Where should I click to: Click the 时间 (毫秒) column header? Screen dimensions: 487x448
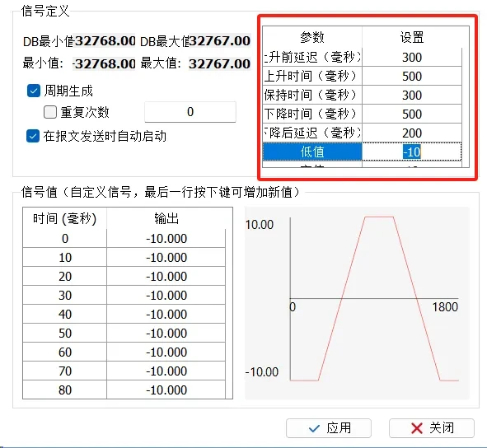pyautogui.click(x=64, y=218)
